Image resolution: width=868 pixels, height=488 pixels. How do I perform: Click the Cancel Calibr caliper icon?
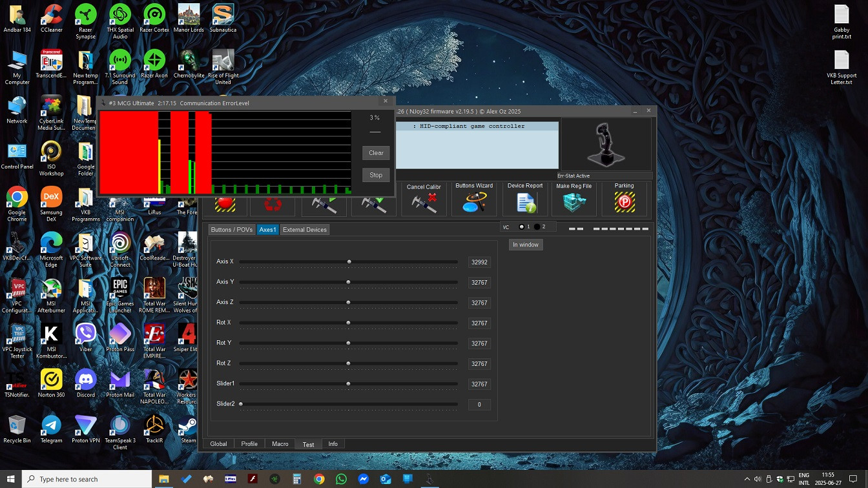click(x=424, y=203)
